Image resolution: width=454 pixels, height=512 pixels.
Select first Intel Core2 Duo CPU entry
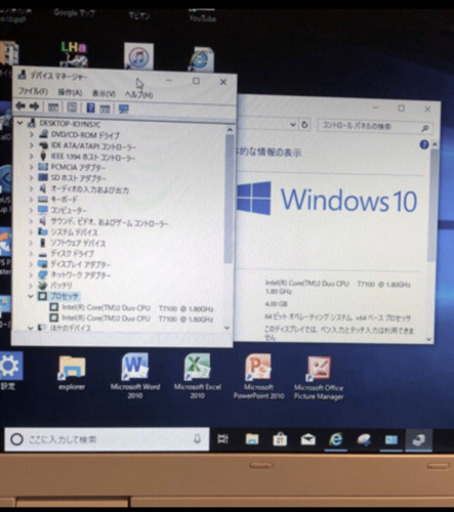137,308
